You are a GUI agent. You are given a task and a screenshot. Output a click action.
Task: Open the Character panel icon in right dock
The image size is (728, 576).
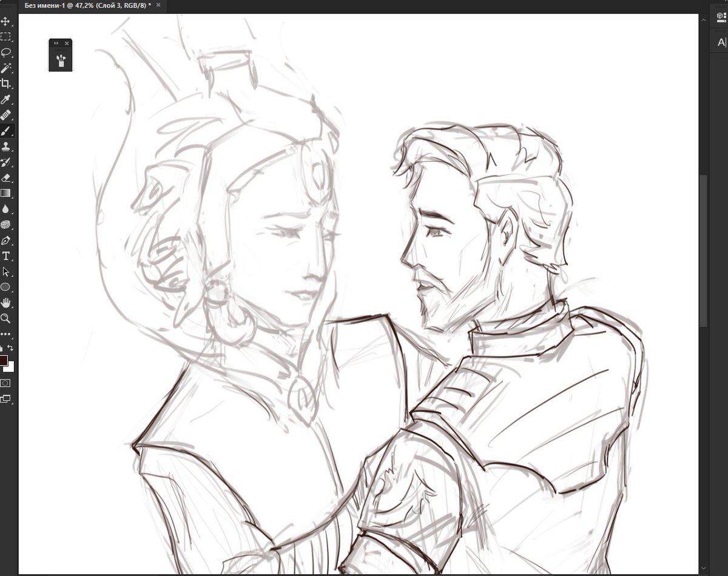coord(721,42)
